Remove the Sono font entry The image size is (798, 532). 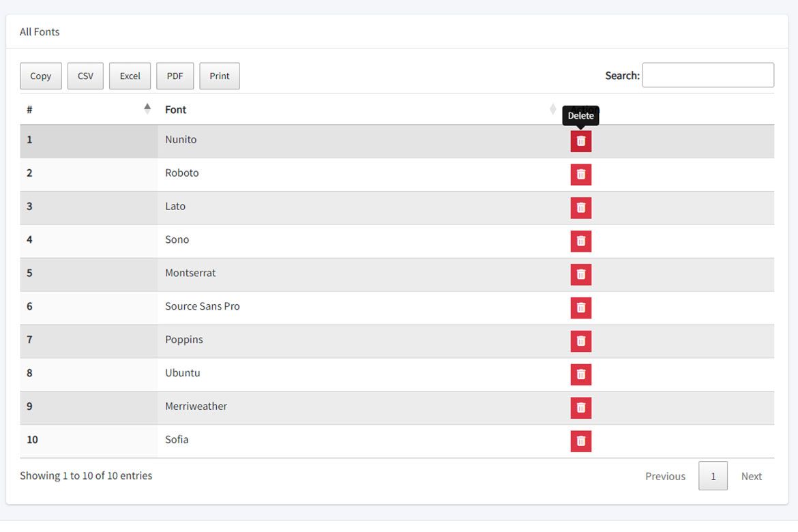tap(580, 241)
